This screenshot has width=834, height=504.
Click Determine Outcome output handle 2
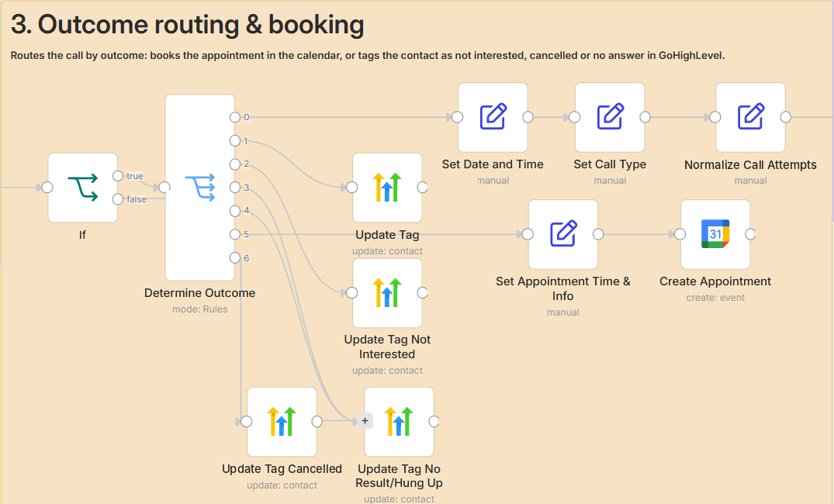pyautogui.click(x=235, y=164)
